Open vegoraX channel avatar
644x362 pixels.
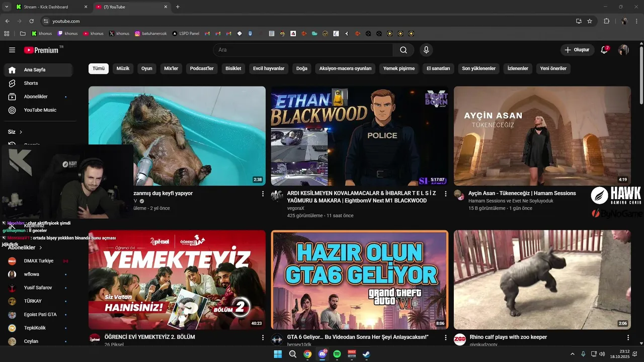(x=277, y=196)
